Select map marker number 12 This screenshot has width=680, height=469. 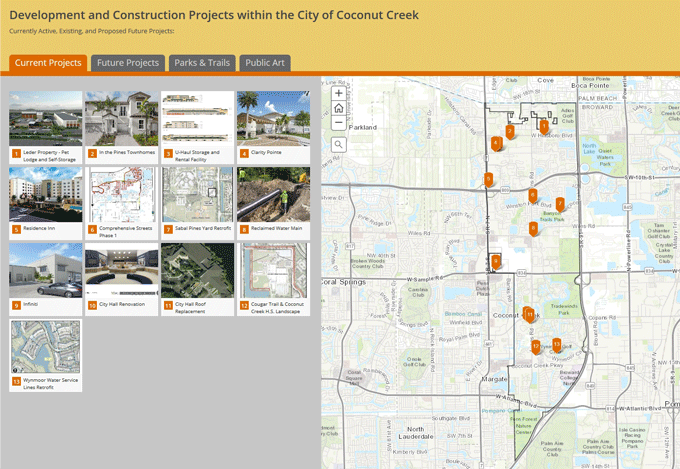536,346
